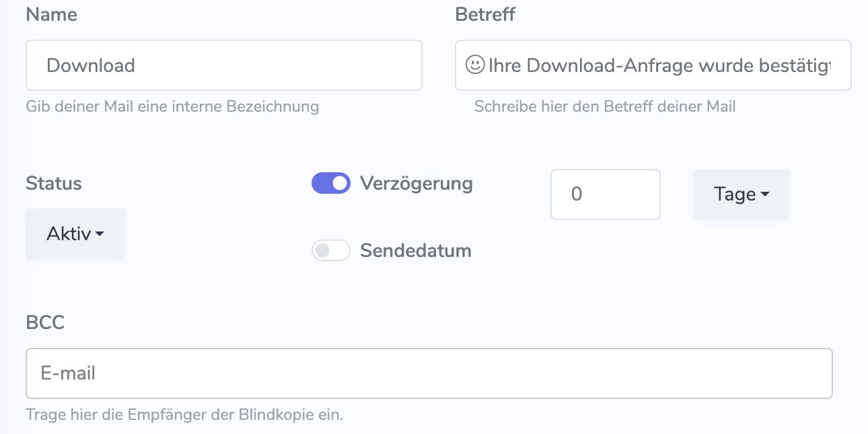Screen dimensions: 868x434
Task: Click the caret arrow next to Tage
Action: [764, 194]
